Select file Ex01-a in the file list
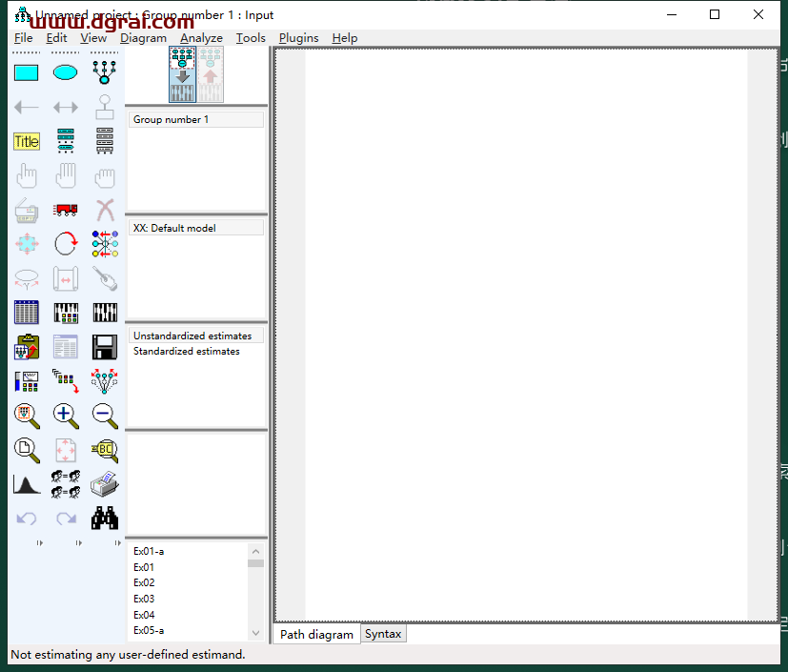 click(x=149, y=551)
